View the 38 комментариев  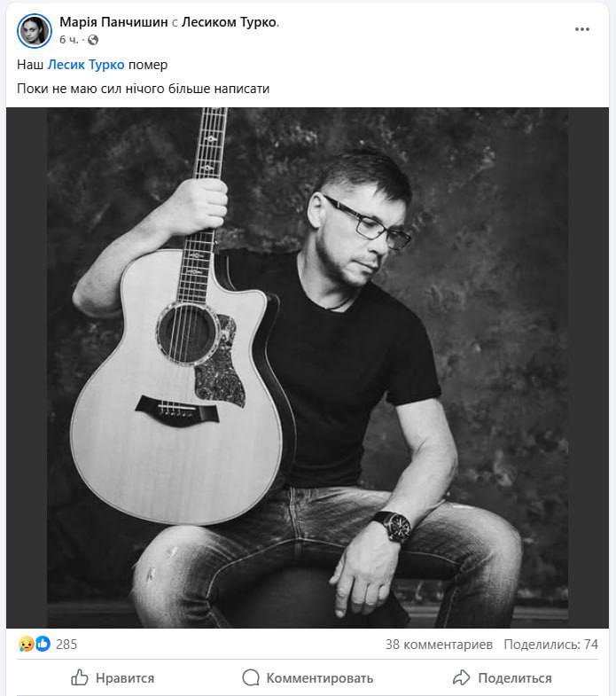(439, 644)
